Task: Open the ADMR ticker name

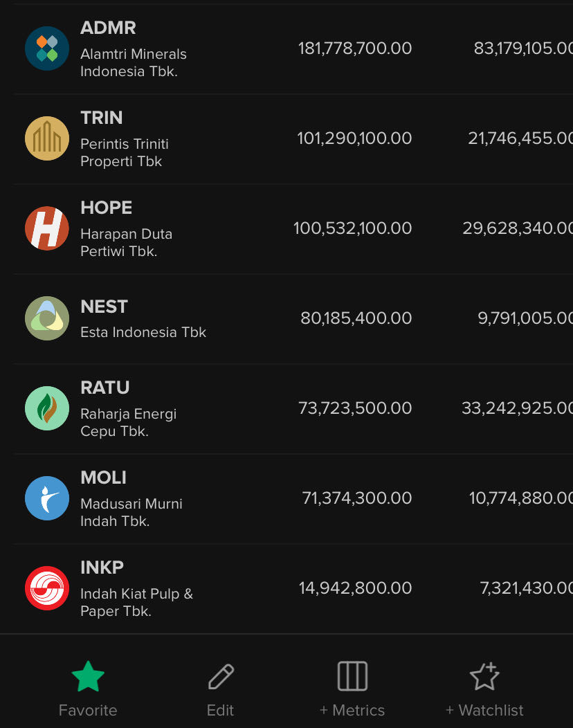Action: click(108, 28)
